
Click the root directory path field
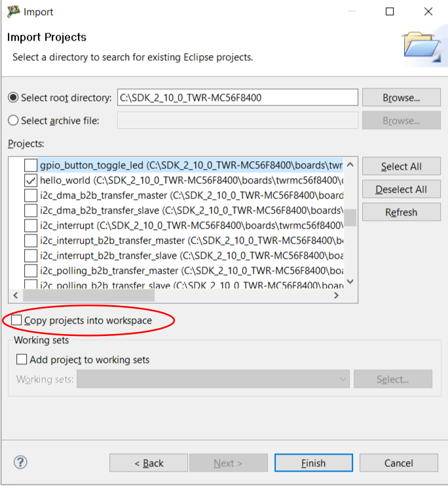(238, 98)
